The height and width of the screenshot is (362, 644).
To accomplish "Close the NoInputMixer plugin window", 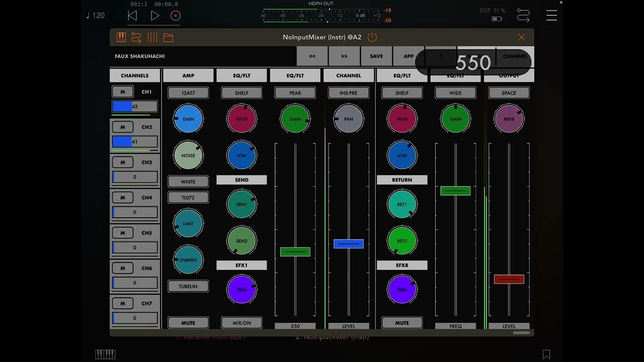I will click(x=522, y=37).
